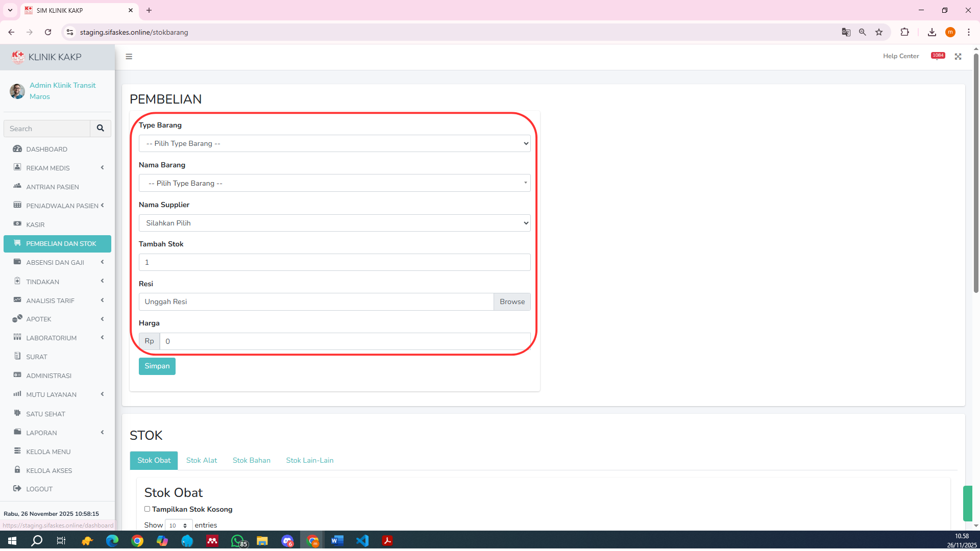The height and width of the screenshot is (551, 980).
Task: Open the Help Center link
Action: [901, 56]
